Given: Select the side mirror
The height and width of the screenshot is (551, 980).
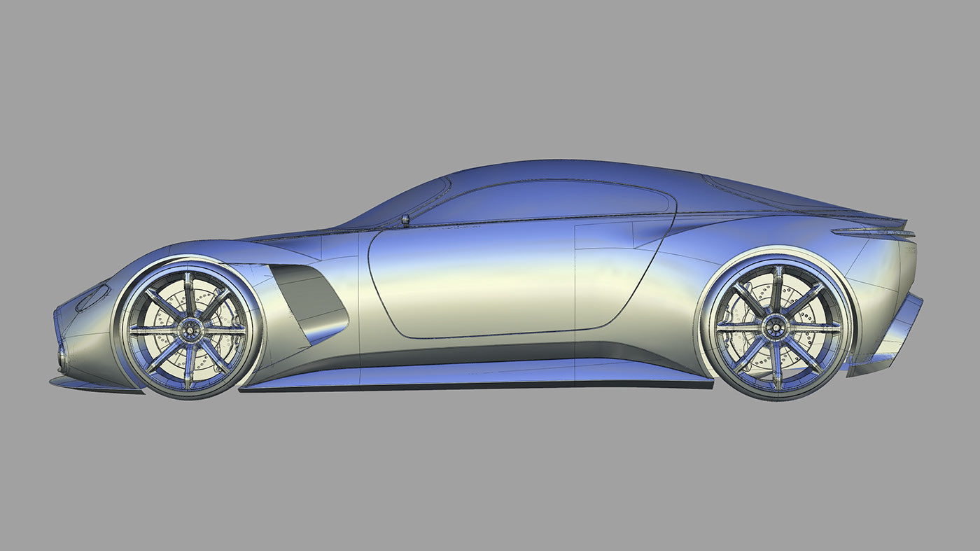Looking at the screenshot, I should click(x=405, y=221).
